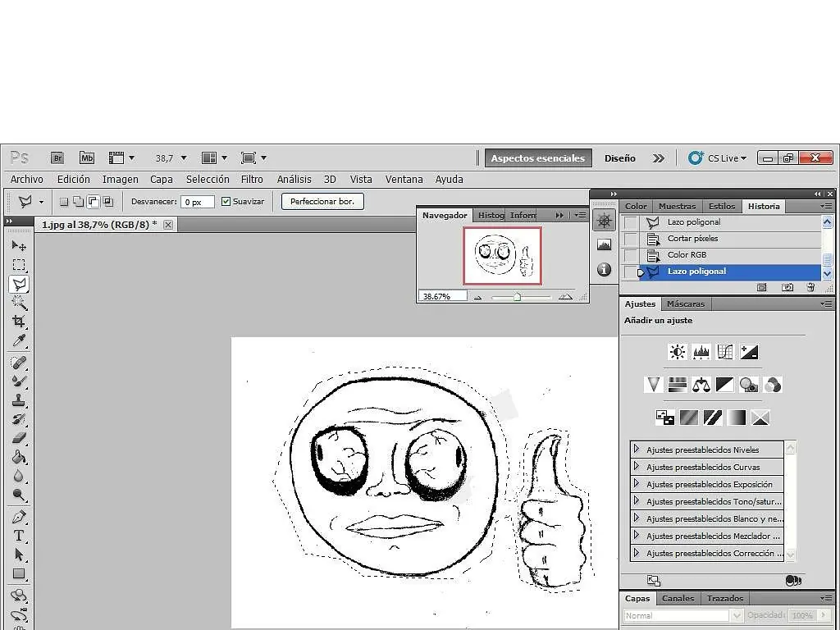Switch to the Muestras tab

click(677, 206)
